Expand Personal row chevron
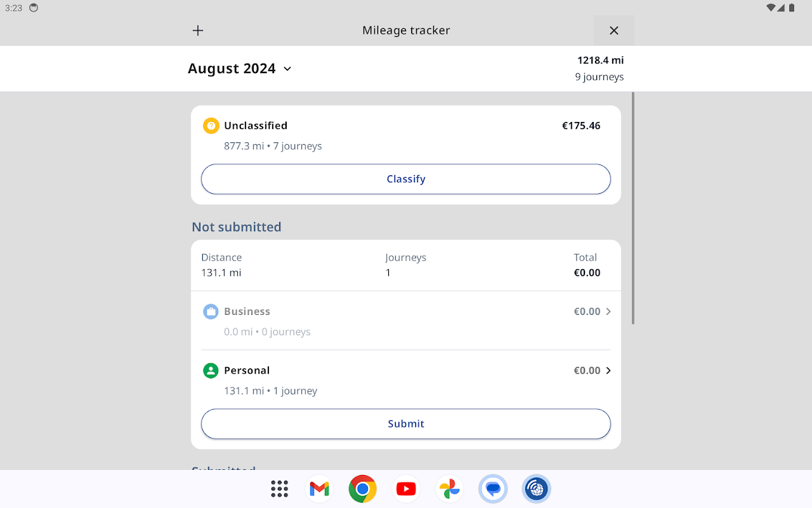The height and width of the screenshot is (508, 812). pyautogui.click(x=608, y=371)
